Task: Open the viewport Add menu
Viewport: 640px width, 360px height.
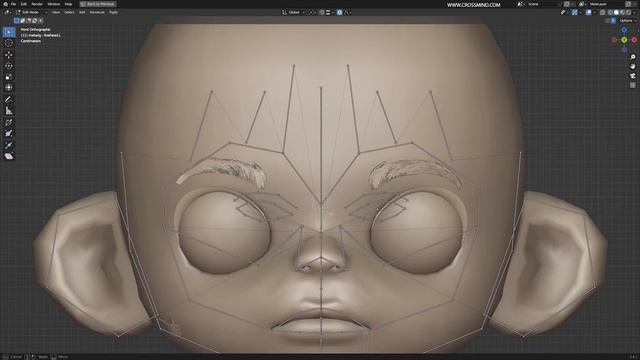Action: (82, 13)
